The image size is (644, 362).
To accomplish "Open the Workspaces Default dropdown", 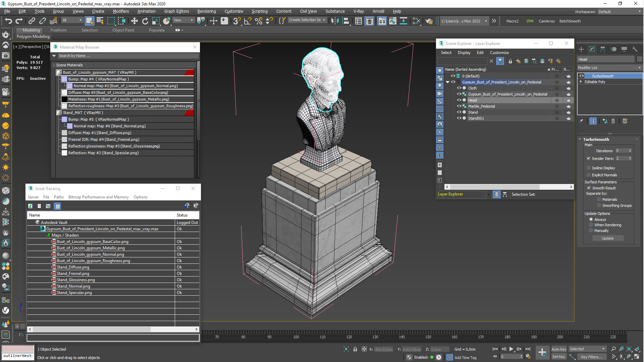I will tap(620, 12).
